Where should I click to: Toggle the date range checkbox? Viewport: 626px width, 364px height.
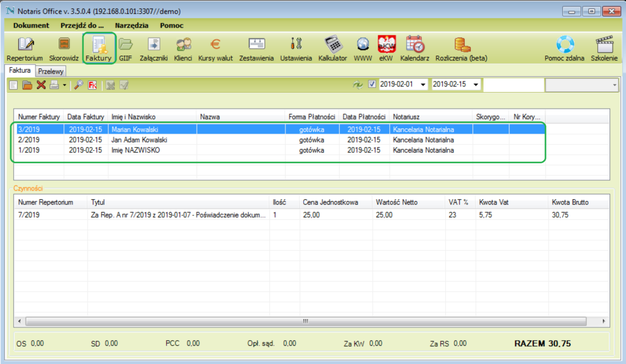tap(372, 84)
